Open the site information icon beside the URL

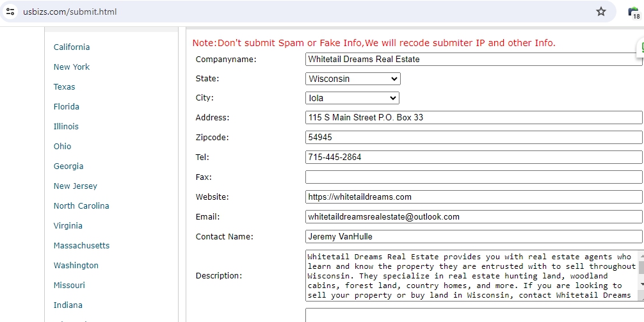coord(10,12)
